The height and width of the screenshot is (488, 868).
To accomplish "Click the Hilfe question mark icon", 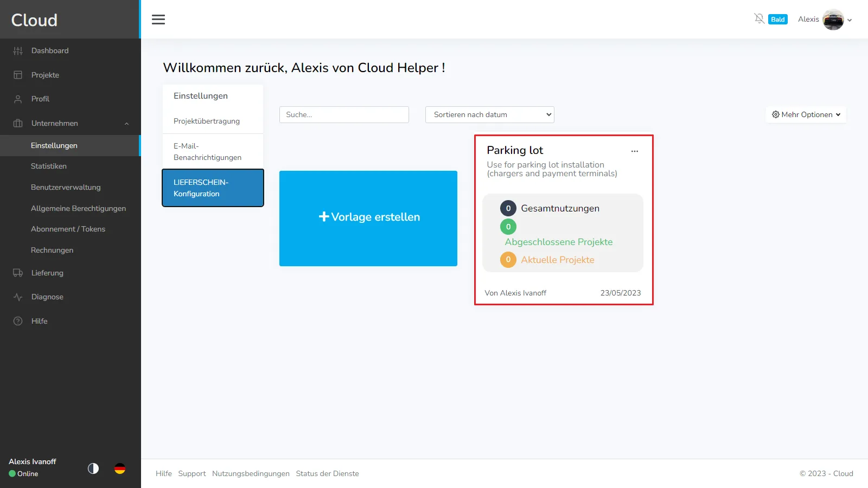I will pyautogui.click(x=18, y=321).
